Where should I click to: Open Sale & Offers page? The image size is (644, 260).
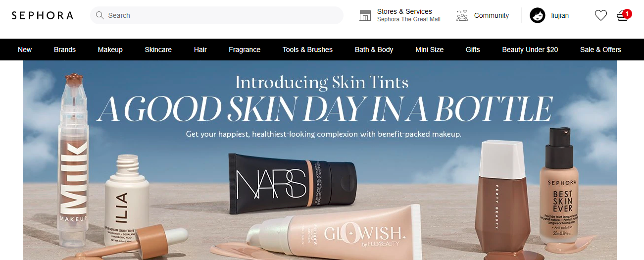click(601, 50)
